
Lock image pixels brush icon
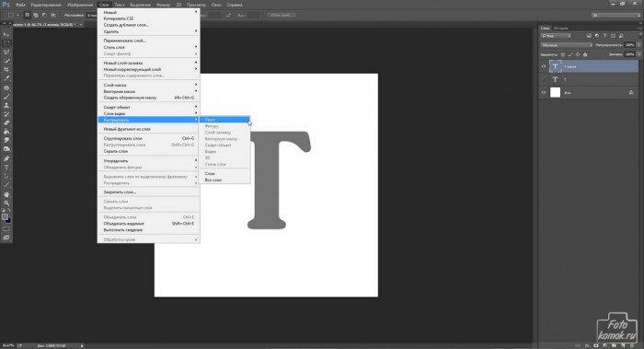tap(570, 54)
